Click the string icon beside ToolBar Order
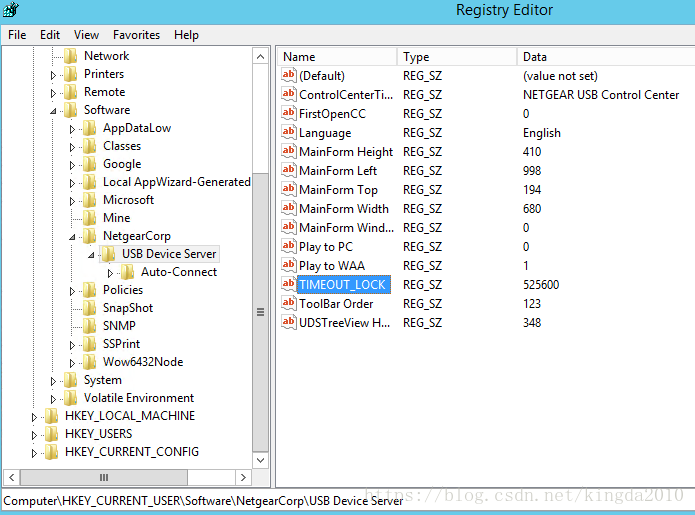 pyautogui.click(x=289, y=303)
